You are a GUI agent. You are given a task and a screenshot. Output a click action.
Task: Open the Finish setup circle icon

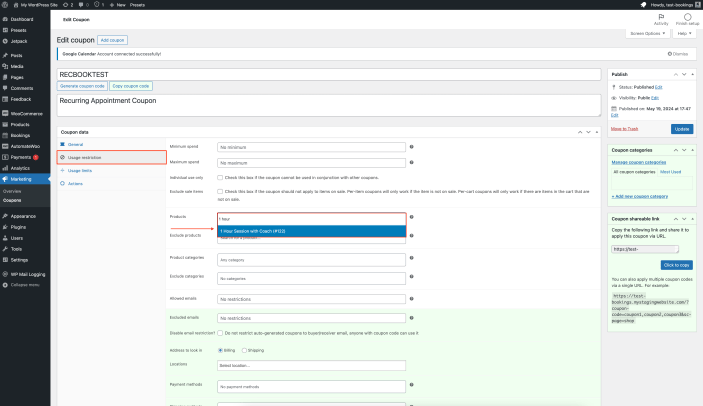click(x=687, y=19)
